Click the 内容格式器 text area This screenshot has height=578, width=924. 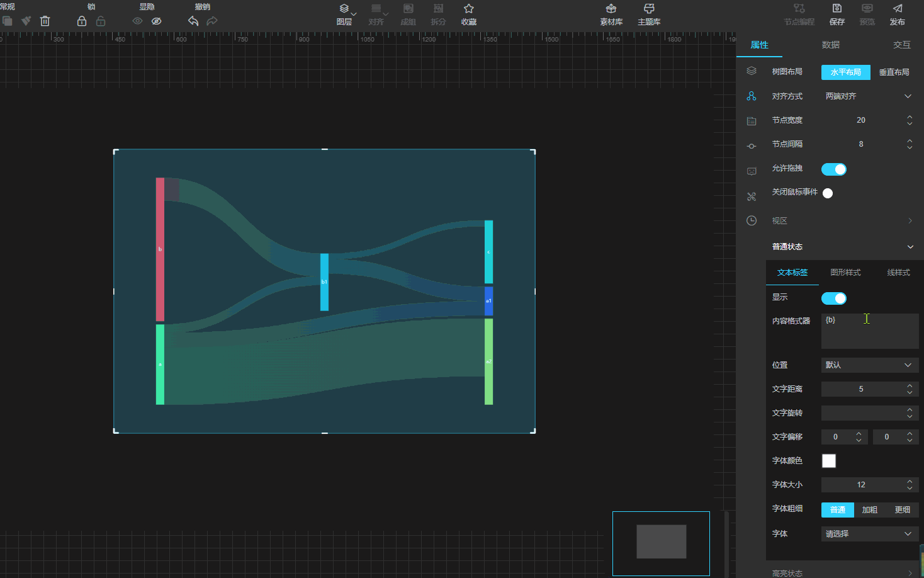click(x=870, y=331)
